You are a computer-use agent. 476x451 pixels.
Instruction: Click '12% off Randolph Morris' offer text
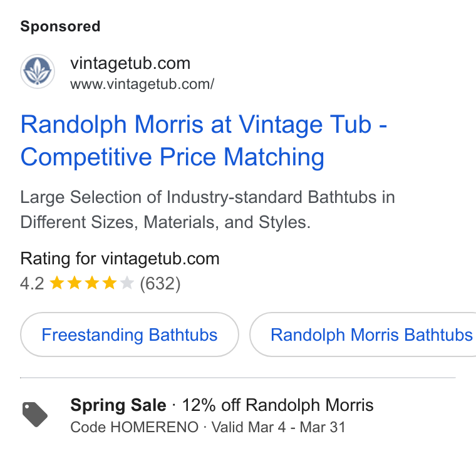[277, 405]
